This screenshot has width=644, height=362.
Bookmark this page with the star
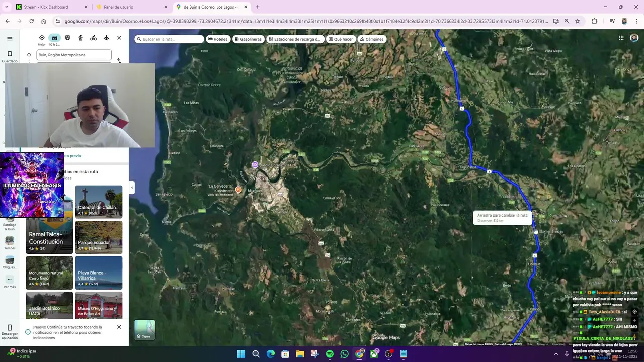click(x=578, y=21)
